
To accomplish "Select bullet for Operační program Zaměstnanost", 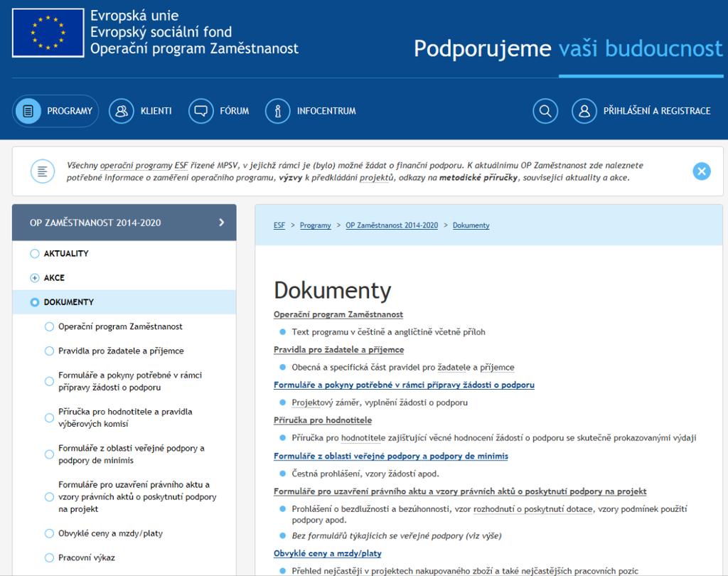I will [x=49, y=326].
